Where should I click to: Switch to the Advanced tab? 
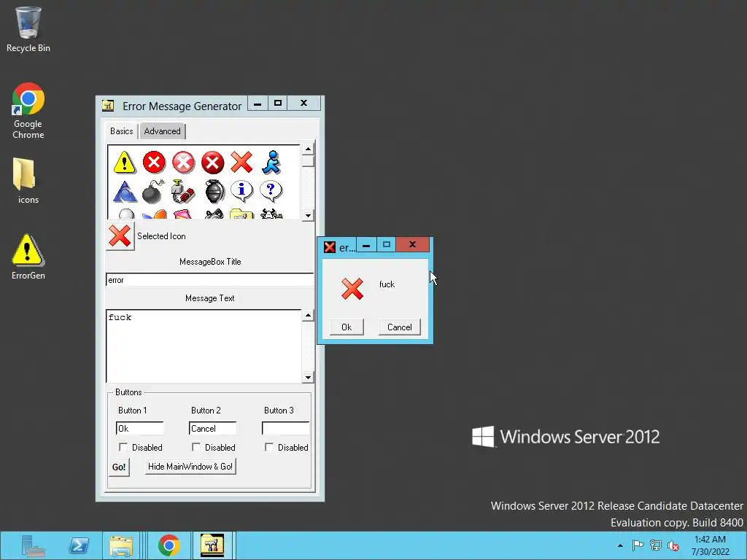point(163,131)
